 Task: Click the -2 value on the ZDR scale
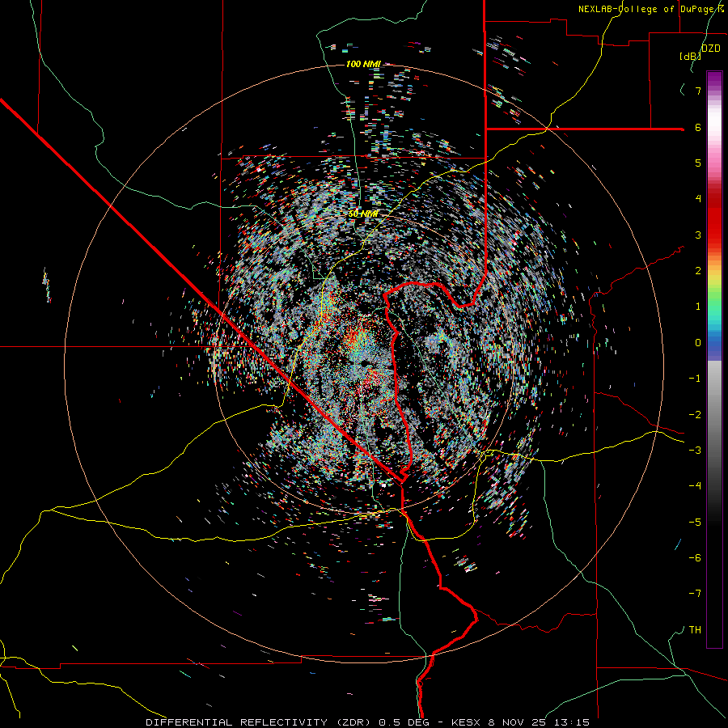coord(695,415)
